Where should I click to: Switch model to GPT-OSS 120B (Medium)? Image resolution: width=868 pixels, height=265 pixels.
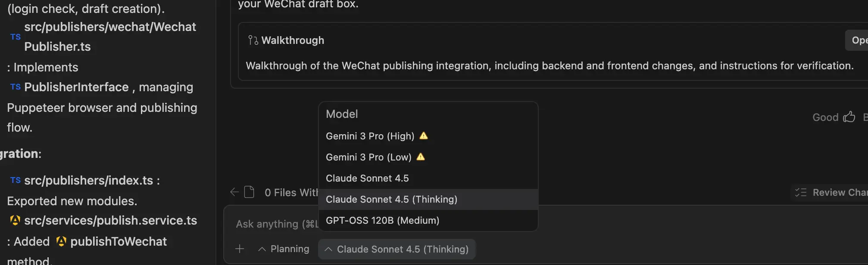click(x=382, y=220)
